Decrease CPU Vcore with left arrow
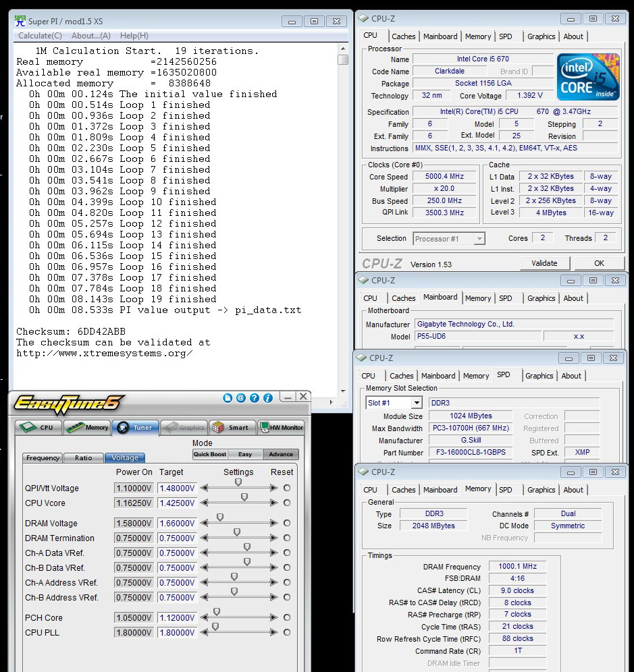The image size is (634, 672). pos(204,503)
